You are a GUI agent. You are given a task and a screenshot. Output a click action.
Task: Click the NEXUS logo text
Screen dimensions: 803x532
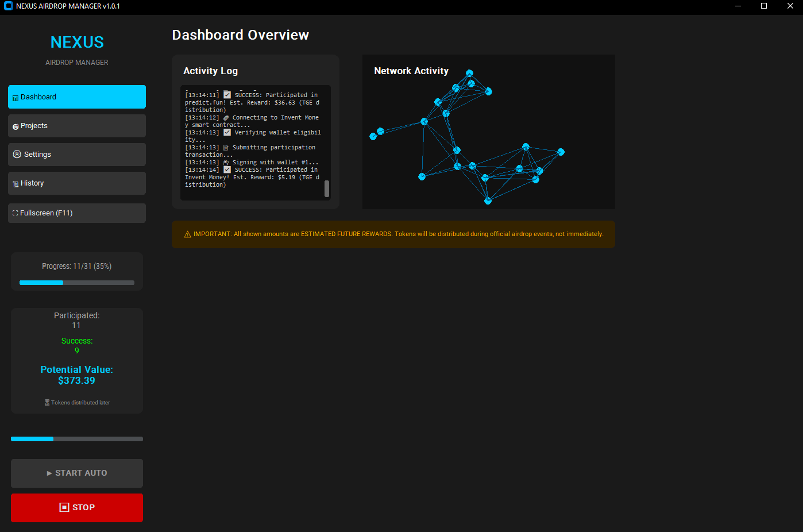tap(77, 43)
